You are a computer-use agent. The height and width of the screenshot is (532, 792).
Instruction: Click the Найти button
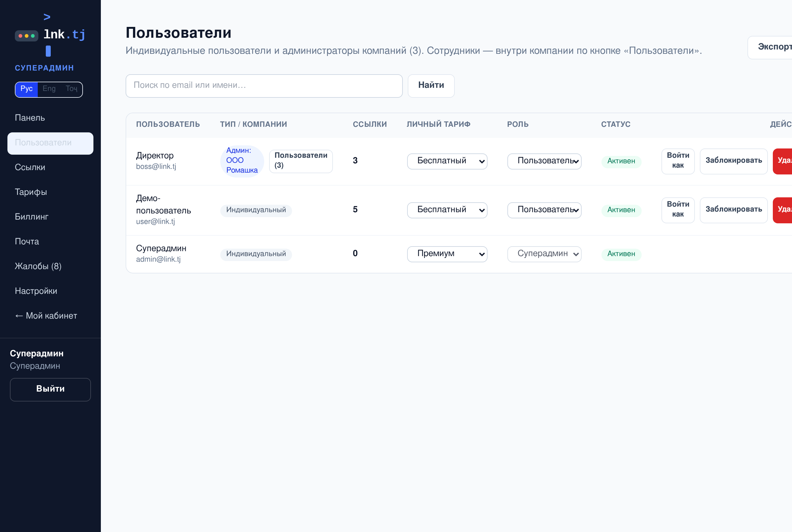431,85
